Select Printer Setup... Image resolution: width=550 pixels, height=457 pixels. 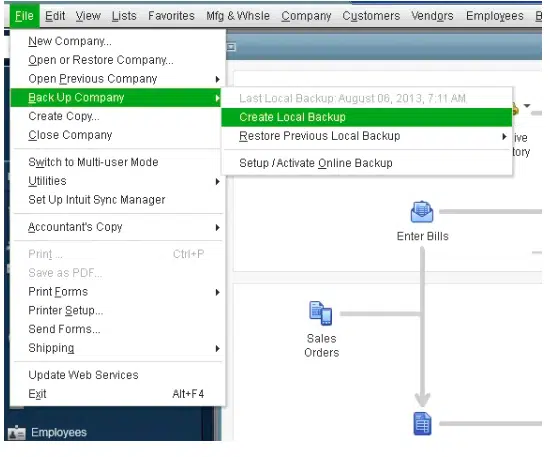(118, 310)
